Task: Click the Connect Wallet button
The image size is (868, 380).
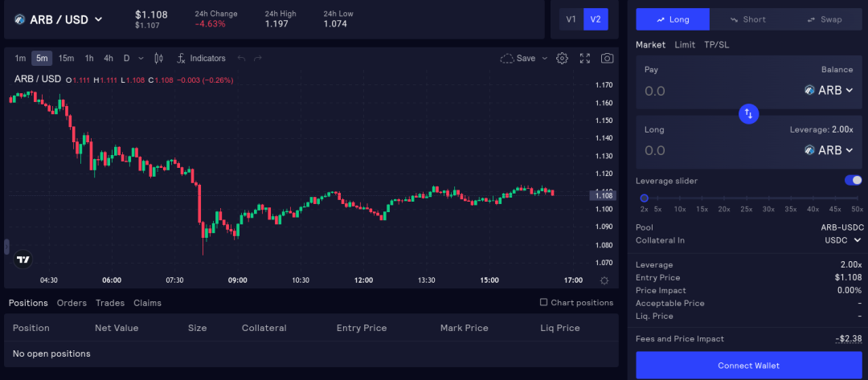Action: (x=748, y=366)
